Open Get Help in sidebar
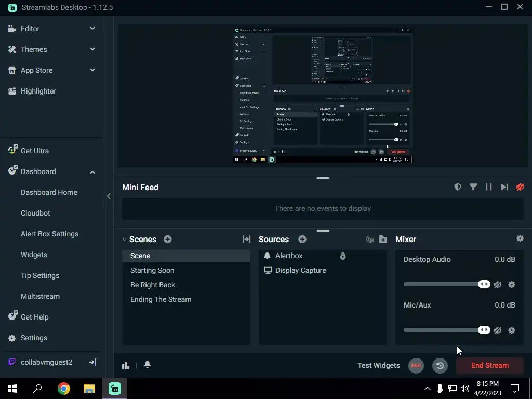Viewport: 532px width, 399px height. (35, 317)
